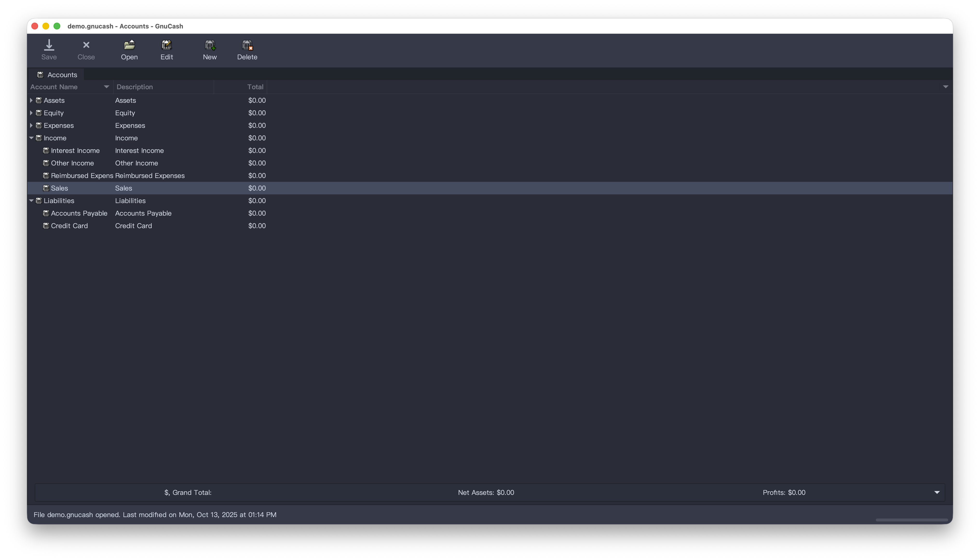Click the Interest Income account icon
Image resolution: width=980 pixels, height=560 pixels.
(x=46, y=150)
